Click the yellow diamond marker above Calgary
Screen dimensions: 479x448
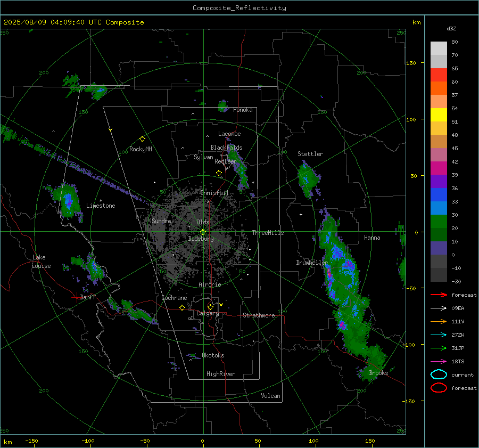coord(210,307)
